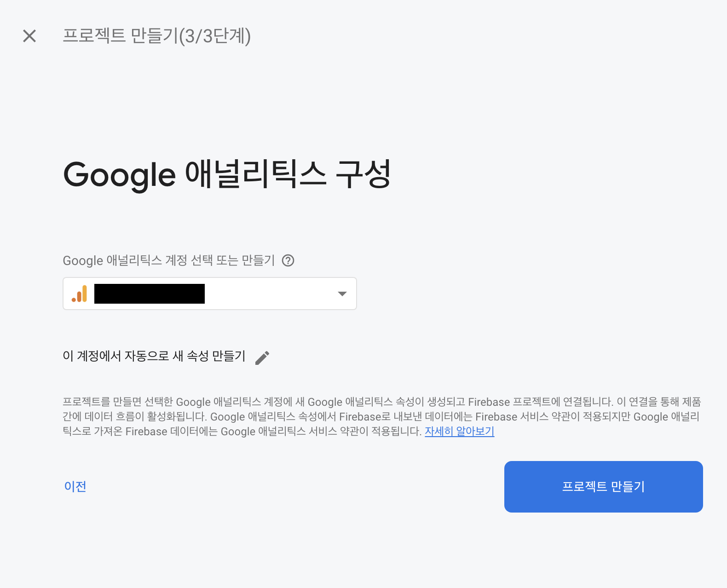Click the Google Analytics bar chart icon
This screenshot has width=727, height=588.
[x=79, y=294]
